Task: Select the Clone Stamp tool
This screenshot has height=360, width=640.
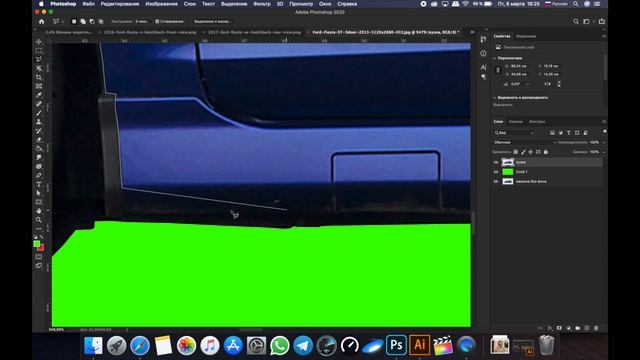Action: [39, 122]
